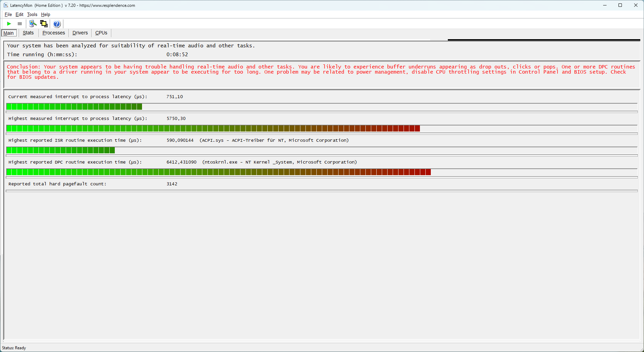Switch to the CPUs tab
The height and width of the screenshot is (352, 644).
[101, 33]
